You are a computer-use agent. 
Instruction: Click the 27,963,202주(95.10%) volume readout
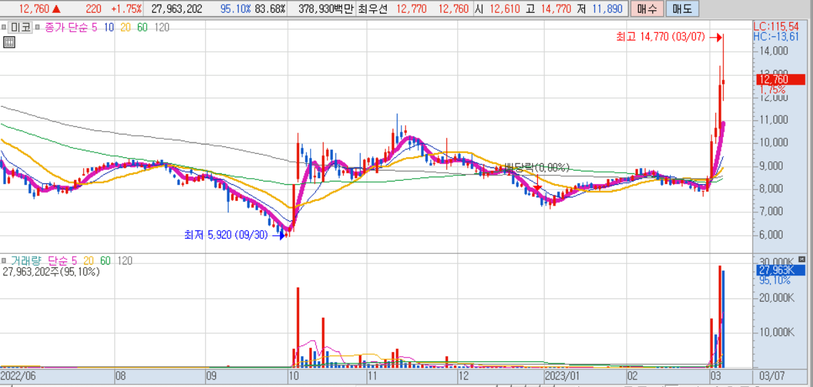coord(51,271)
